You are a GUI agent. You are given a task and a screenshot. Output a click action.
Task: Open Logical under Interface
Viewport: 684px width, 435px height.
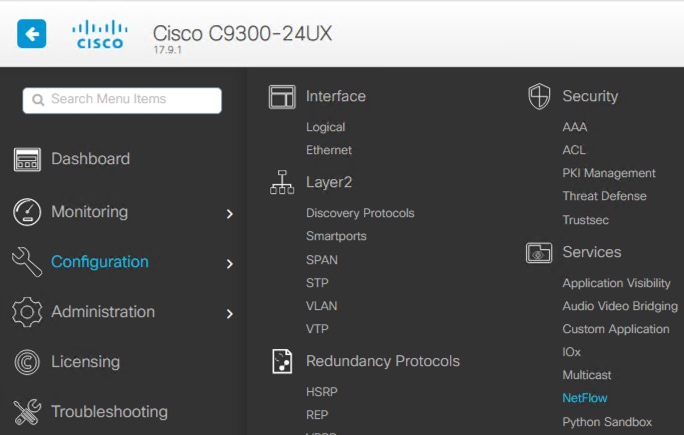tap(325, 127)
